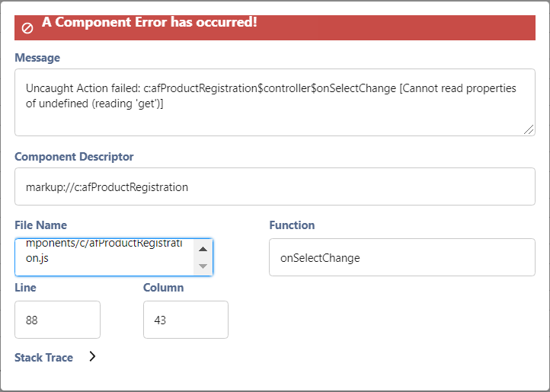Click the scrollbar track in File Name box

pos(203,257)
